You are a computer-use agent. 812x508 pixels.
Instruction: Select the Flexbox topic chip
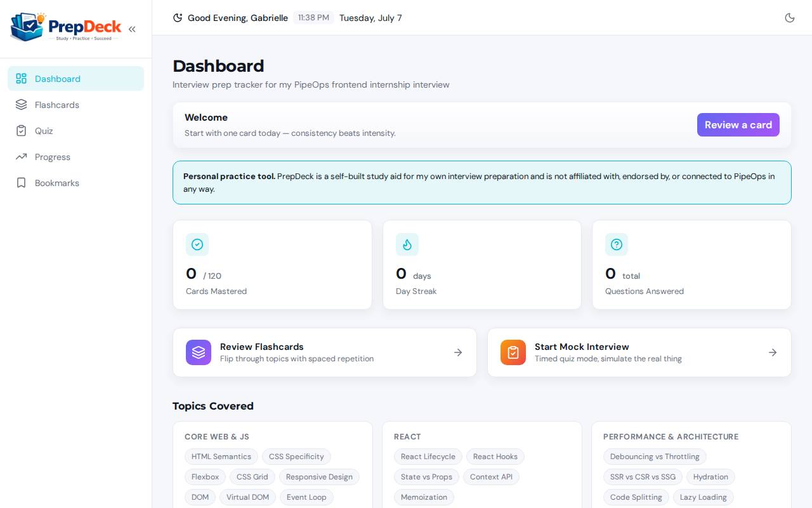click(205, 477)
